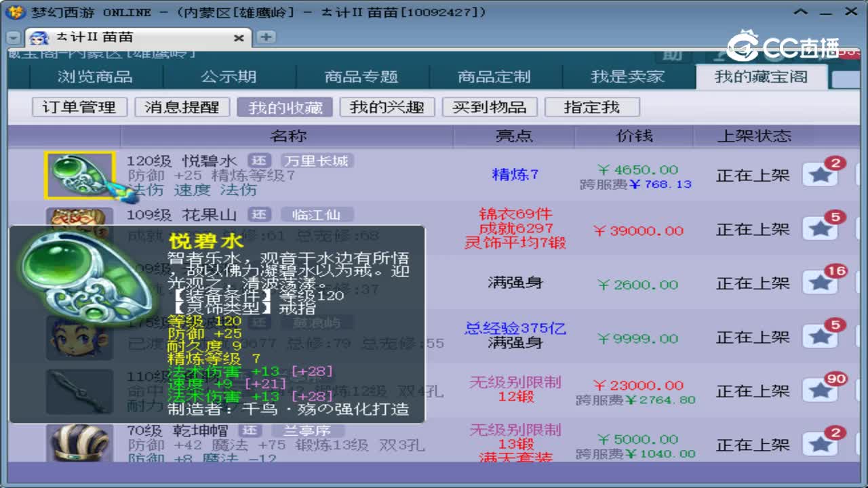This screenshot has height=488, width=868.
Task: Click the 乾坤帽 item name
Action: point(201,430)
